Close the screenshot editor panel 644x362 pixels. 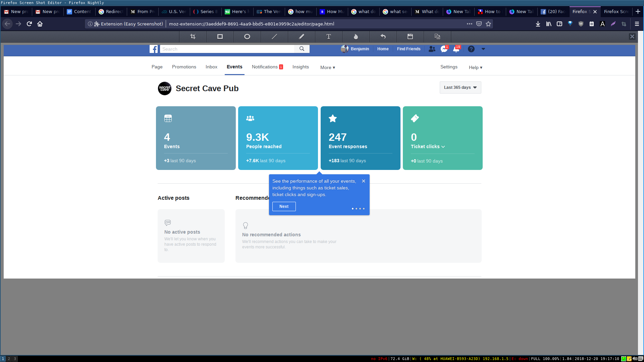[632, 37]
